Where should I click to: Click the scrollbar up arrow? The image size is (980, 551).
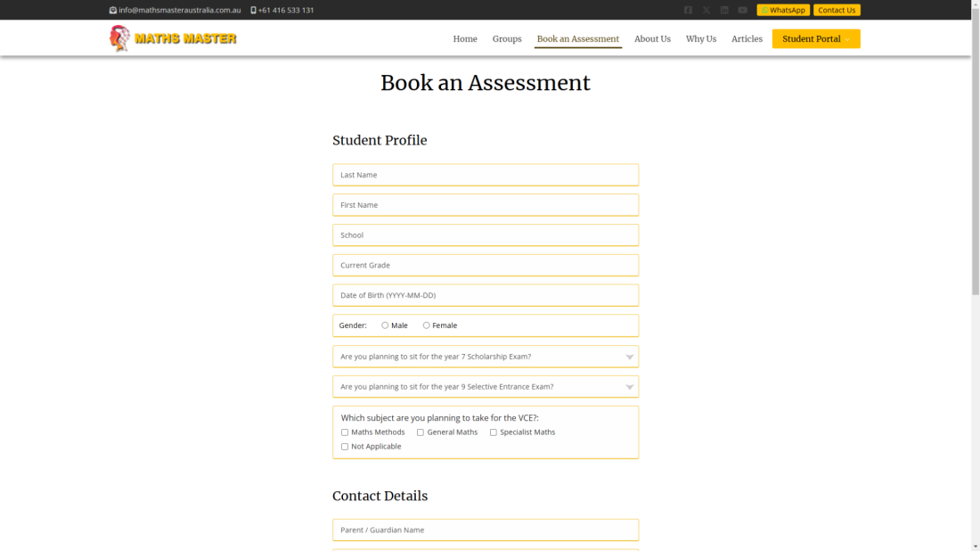pyautogui.click(x=975, y=4)
